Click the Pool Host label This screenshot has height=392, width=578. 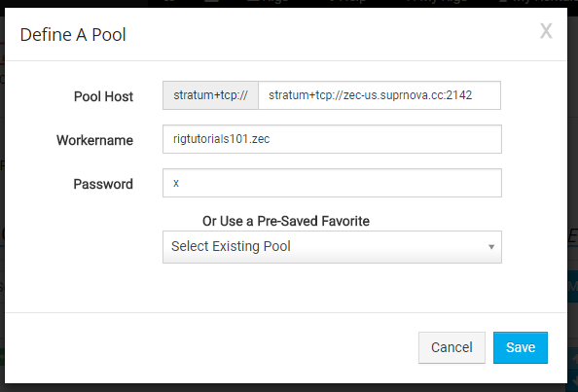pyautogui.click(x=103, y=96)
